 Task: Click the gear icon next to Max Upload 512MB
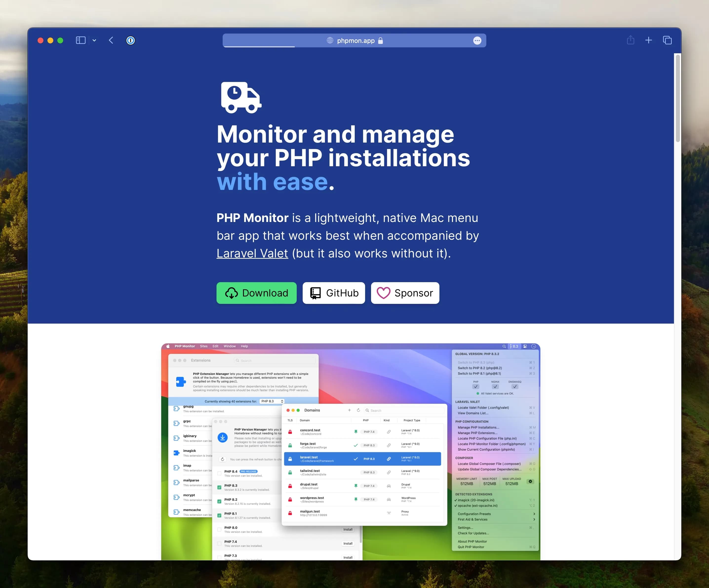click(x=531, y=482)
